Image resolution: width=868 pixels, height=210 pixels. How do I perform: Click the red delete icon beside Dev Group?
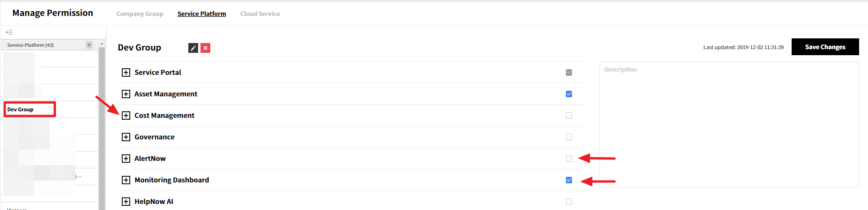tap(205, 48)
